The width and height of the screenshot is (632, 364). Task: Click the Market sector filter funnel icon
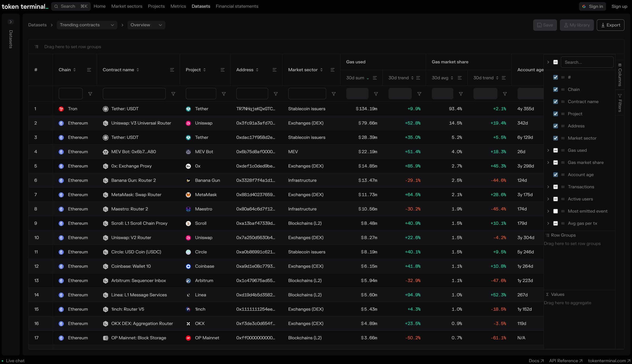tap(333, 94)
